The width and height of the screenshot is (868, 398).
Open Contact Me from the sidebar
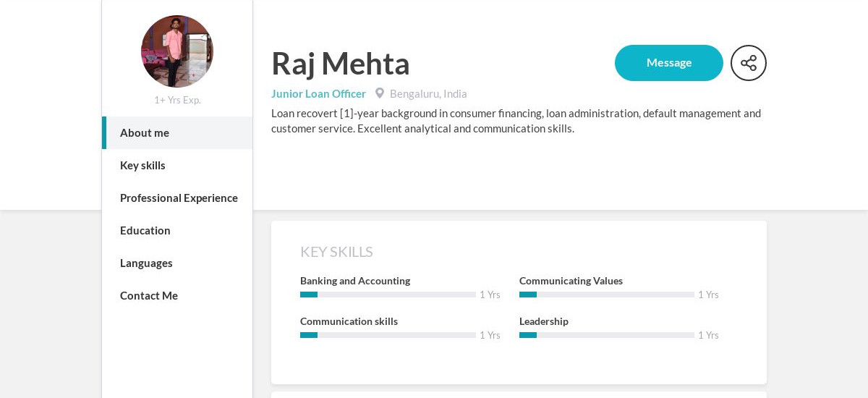177,296
